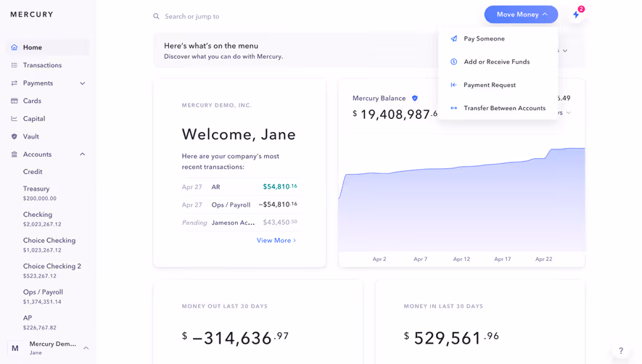Viewport: 642px width, 364px height.
Task: Click the Transfer Between Accounts arrows icon
Action: [x=453, y=108]
